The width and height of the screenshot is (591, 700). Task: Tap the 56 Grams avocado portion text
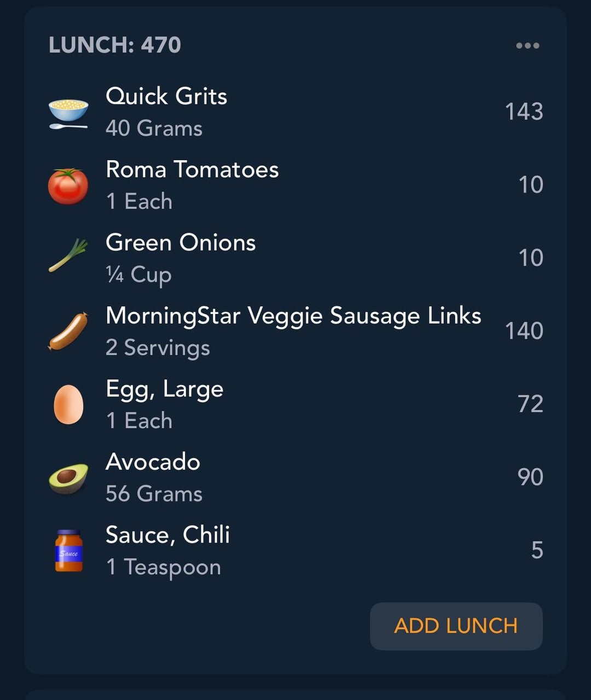click(x=154, y=494)
